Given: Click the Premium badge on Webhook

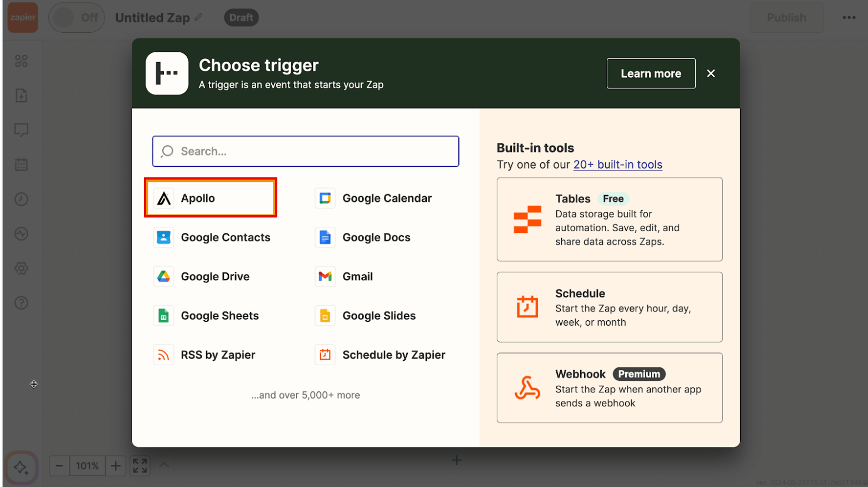Looking at the screenshot, I should tap(639, 374).
